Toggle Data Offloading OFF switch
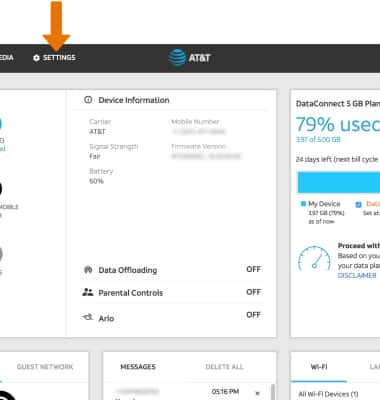380x400 pixels. click(253, 269)
